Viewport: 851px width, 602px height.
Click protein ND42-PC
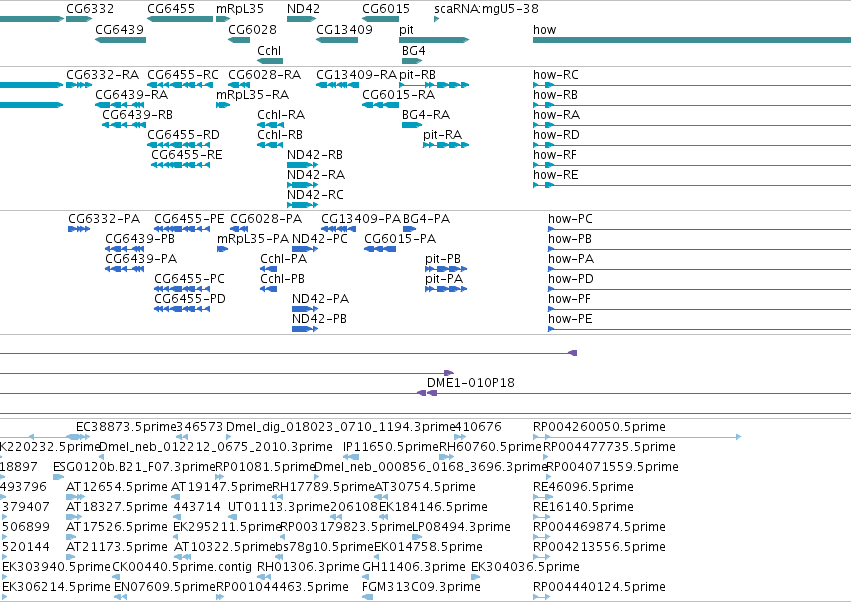coord(320,239)
